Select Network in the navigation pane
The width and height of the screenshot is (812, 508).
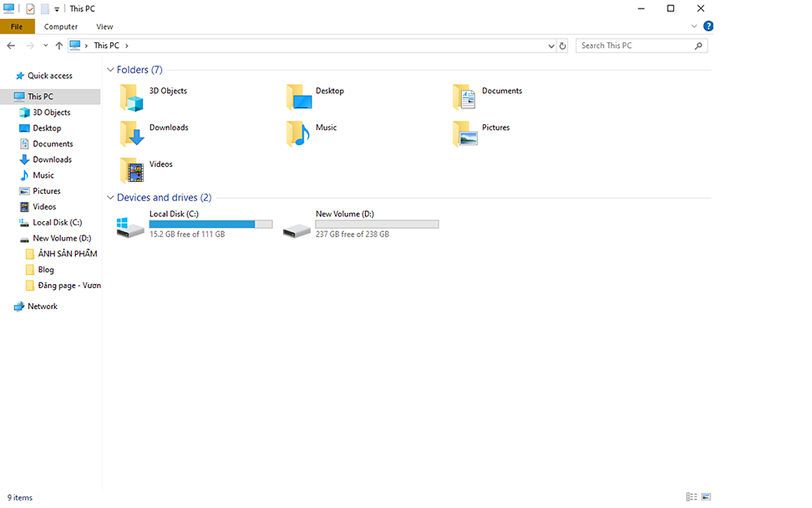[43, 306]
